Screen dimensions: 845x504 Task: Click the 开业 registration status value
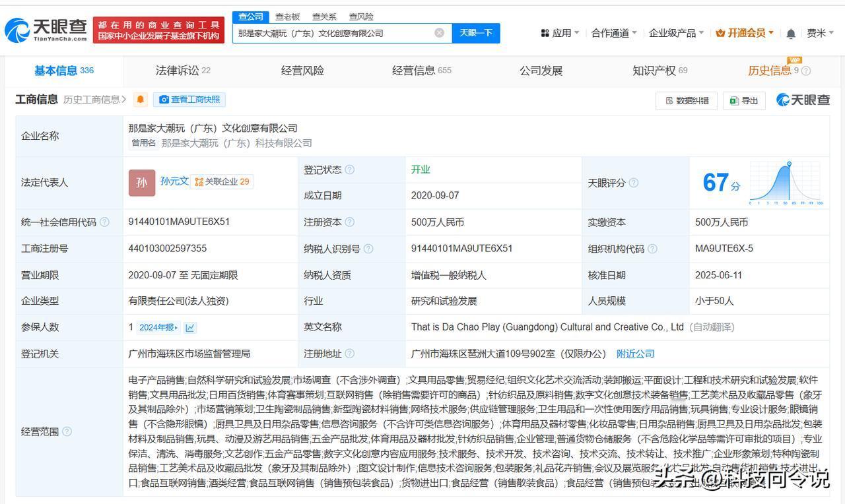pos(421,170)
